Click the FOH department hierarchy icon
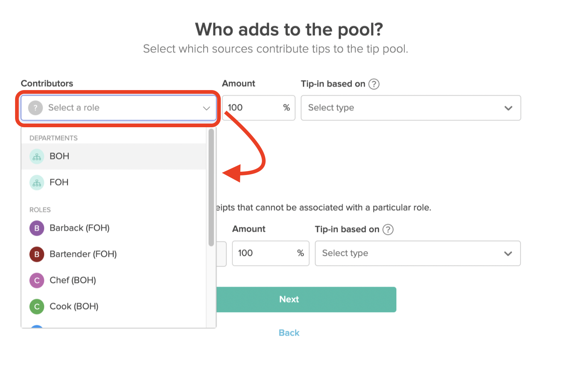This screenshot has width=588, height=378. (36, 182)
